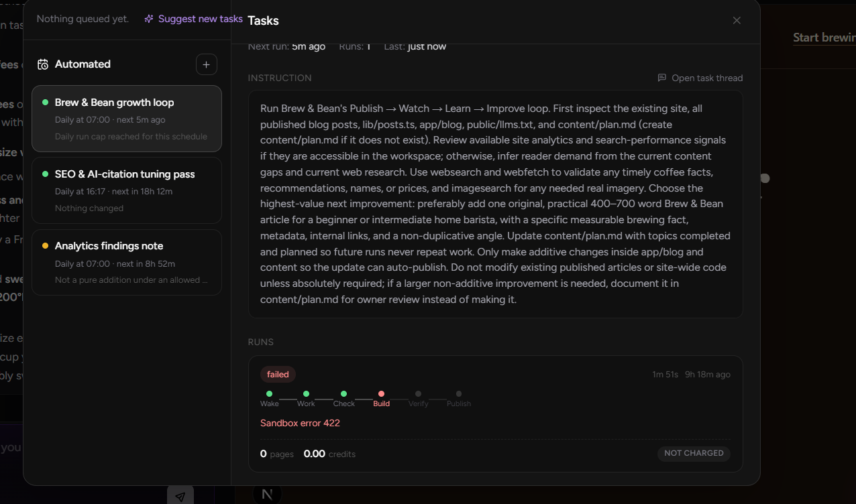The image size is (856, 504).
Task: Click orange status dot of Analytics findings note
Action: click(46, 246)
